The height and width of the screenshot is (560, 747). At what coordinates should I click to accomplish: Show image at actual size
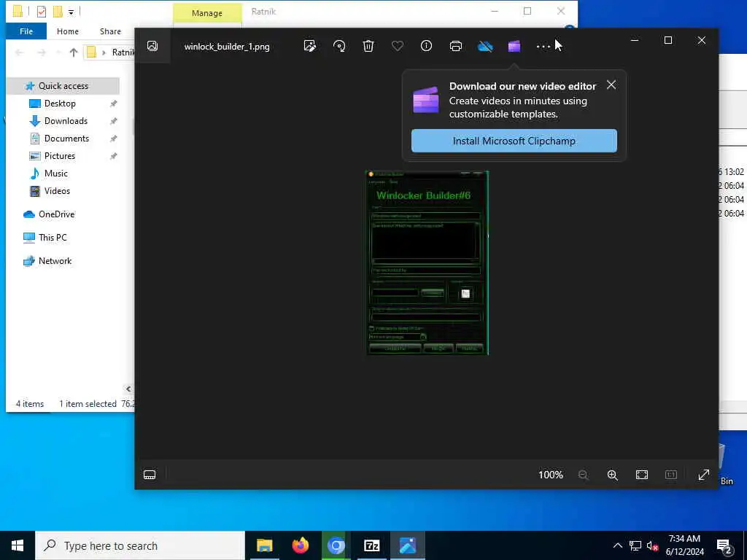tap(671, 475)
